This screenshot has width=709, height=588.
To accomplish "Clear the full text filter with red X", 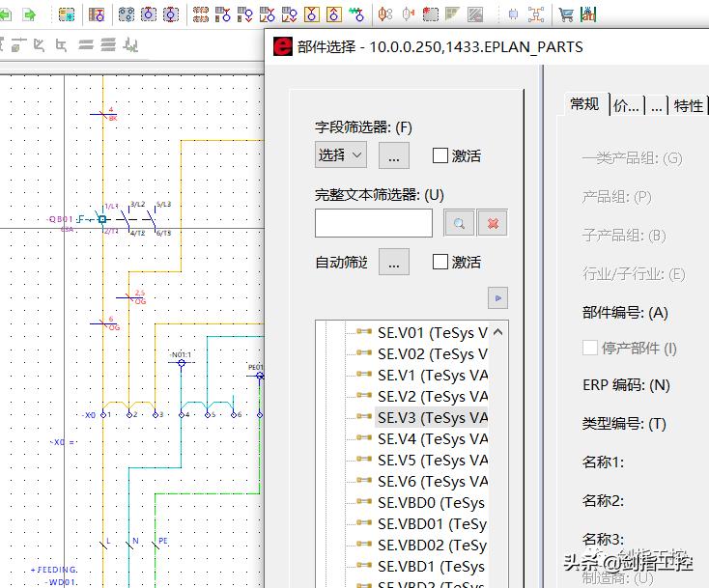I will (x=493, y=223).
